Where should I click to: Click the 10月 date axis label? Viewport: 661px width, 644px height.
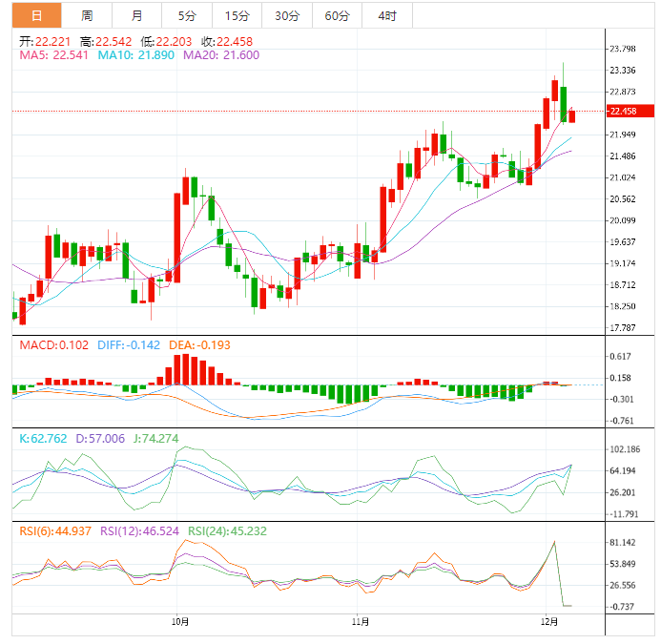[x=180, y=622]
